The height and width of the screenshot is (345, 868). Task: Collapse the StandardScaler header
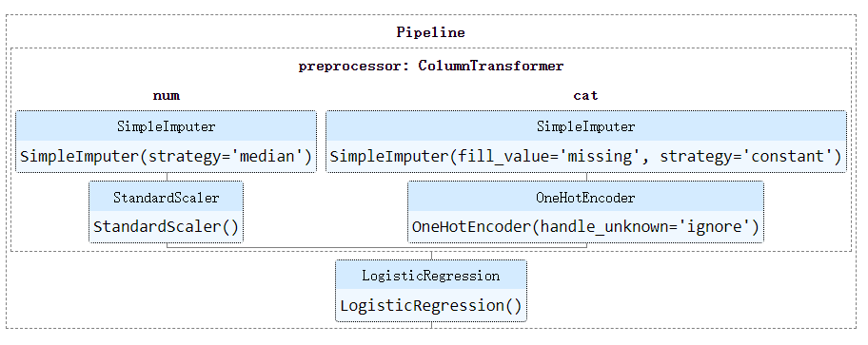pyautogui.click(x=166, y=197)
